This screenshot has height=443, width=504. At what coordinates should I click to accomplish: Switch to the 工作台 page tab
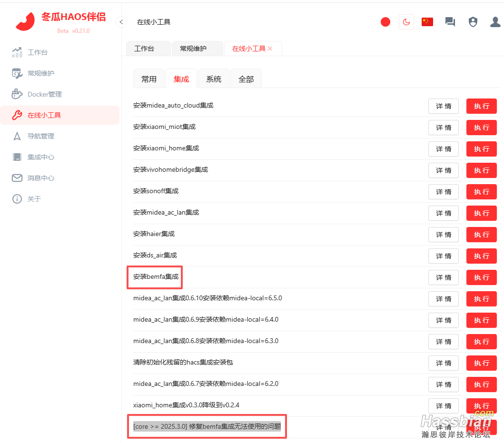pos(148,49)
